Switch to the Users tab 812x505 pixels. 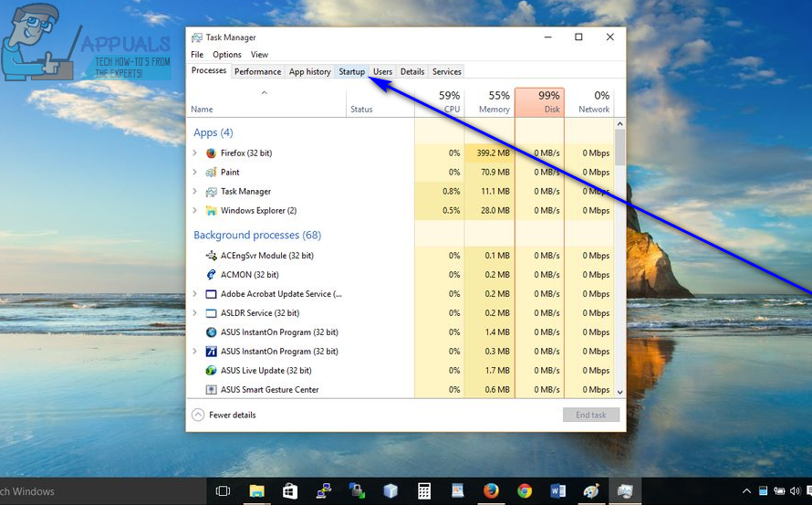(382, 71)
